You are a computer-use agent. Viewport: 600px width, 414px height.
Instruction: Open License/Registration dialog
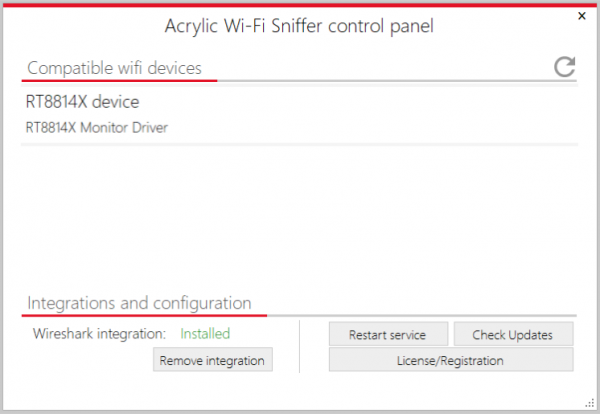[450, 360]
